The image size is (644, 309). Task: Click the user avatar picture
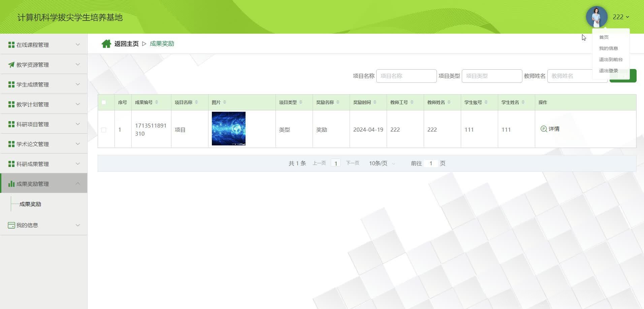(597, 17)
